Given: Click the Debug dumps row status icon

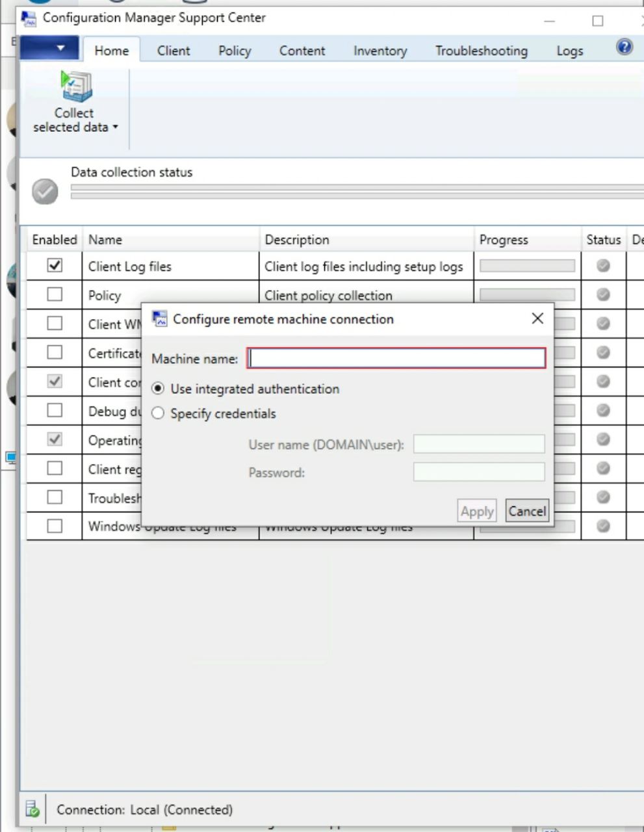Looking at the screenshot, I should 603,410.
